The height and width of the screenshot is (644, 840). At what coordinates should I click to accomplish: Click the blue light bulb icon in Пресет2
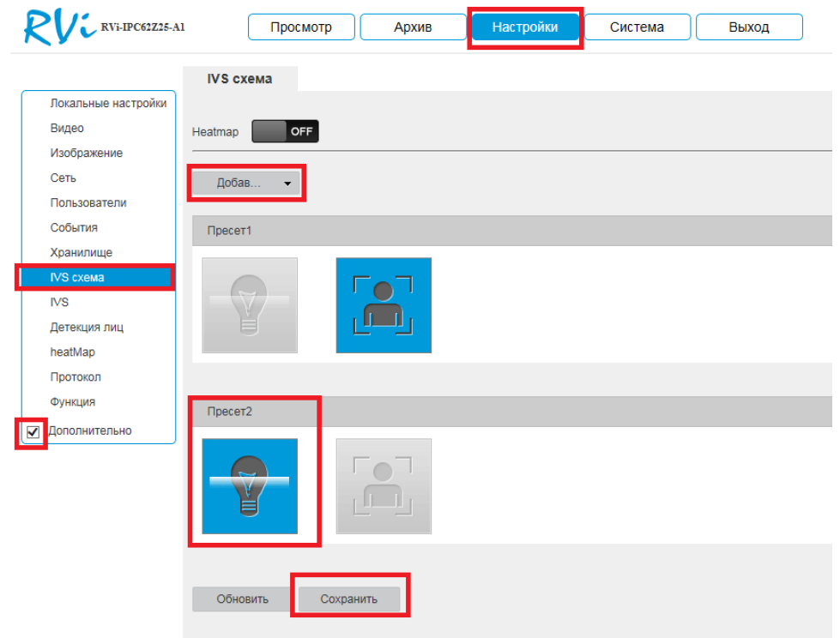click(x=250, y=486)
